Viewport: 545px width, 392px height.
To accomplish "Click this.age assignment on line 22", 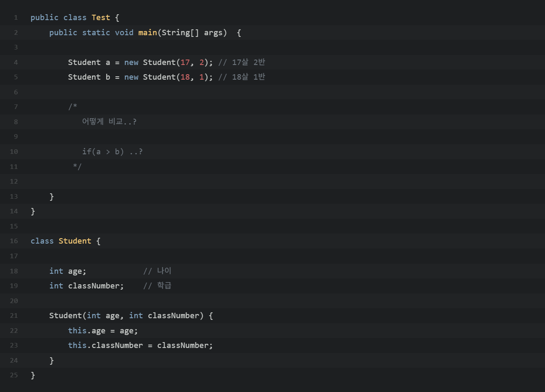I will click(103, 331).
